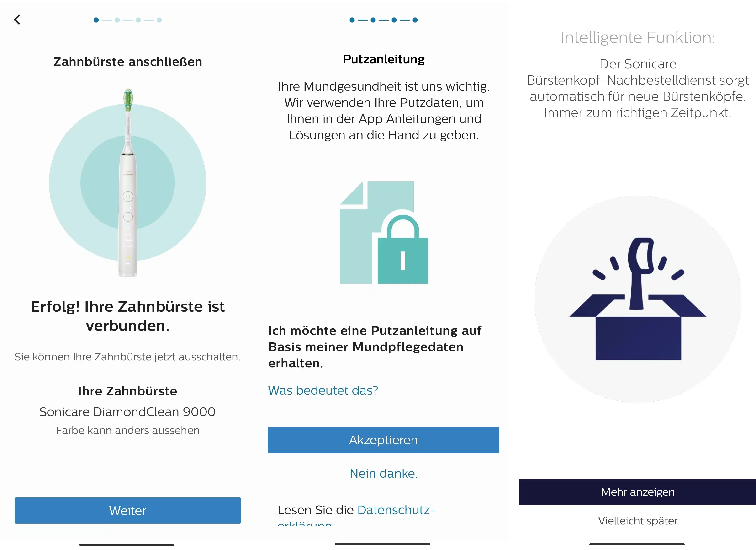Tap the brush head box illustration

(638, 299)
